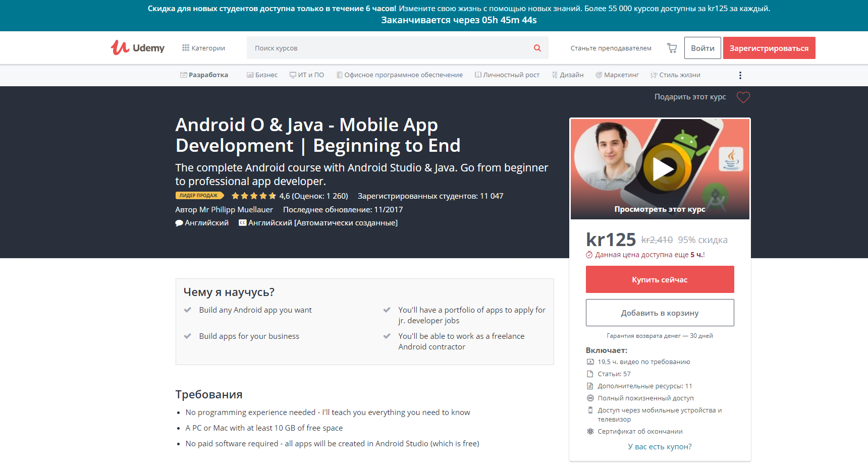Select the Стиль жизни category

(675, 75)
